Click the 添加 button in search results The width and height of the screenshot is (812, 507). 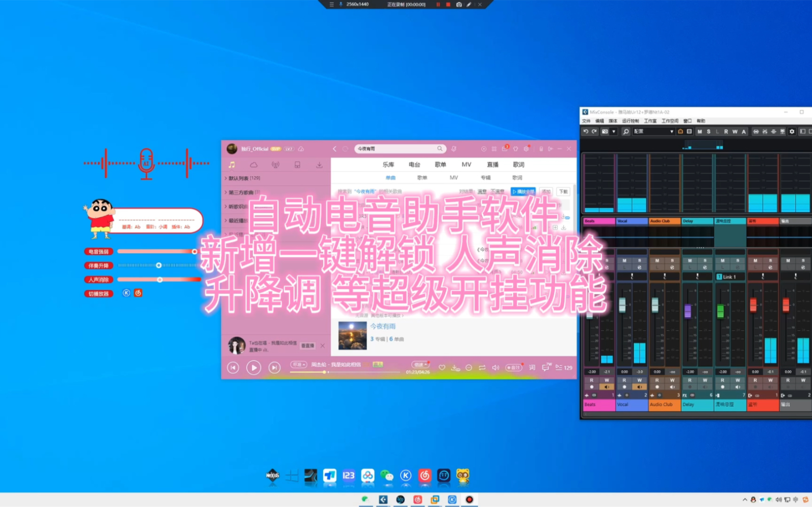coord(546,192)
